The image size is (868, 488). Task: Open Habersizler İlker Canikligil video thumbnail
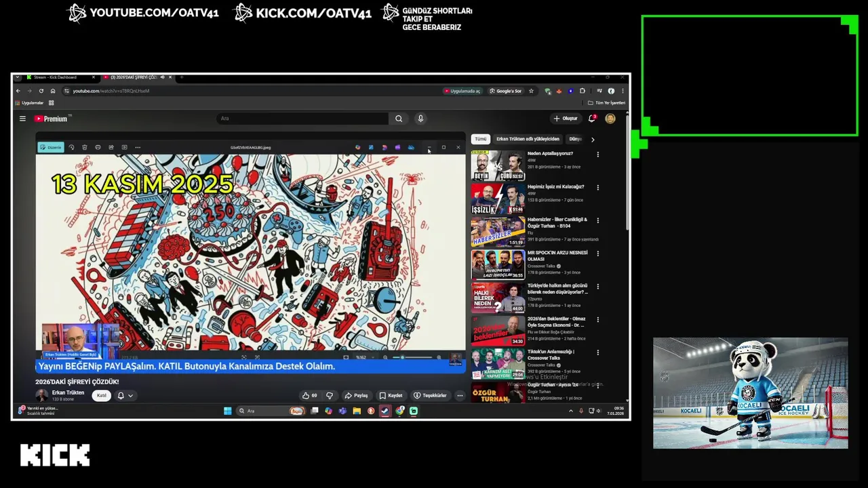coord(498,232)
